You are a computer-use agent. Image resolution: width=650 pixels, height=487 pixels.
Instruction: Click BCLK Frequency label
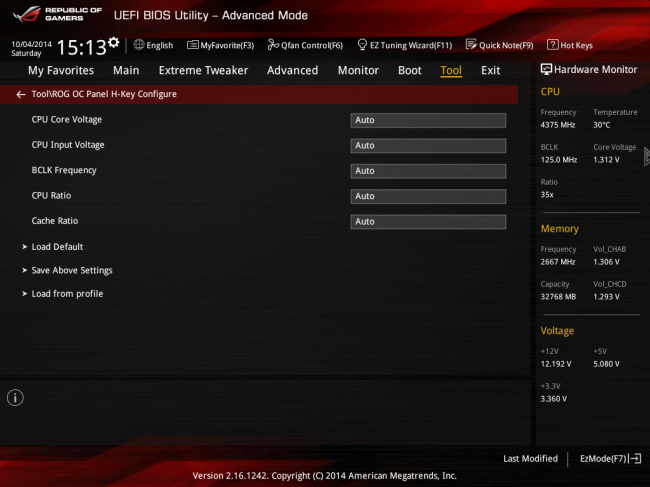click(64, 170)
